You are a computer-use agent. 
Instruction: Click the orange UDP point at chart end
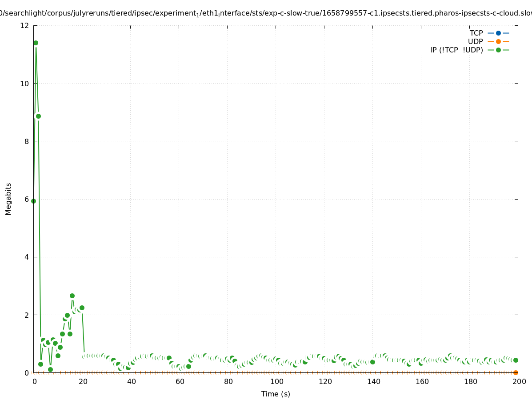[516, 372]
